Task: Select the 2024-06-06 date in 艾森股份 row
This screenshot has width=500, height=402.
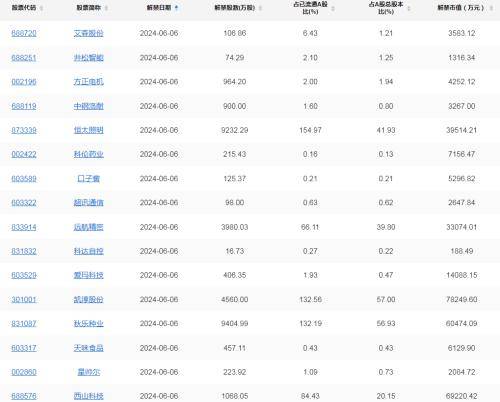Action: coord(159,33)
